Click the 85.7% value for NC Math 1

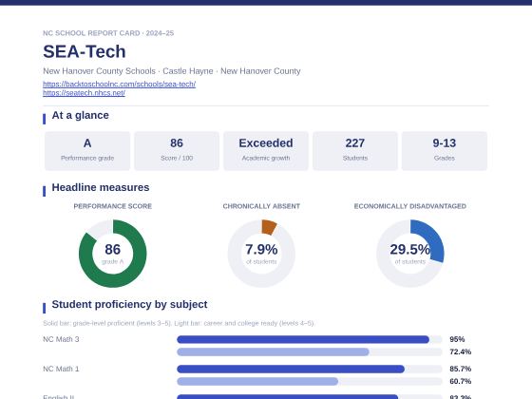461,369
